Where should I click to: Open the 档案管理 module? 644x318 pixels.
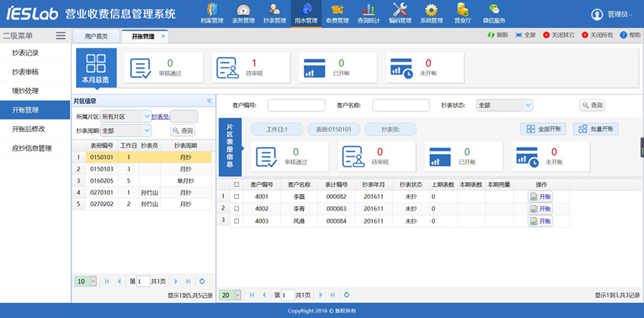click(213, 13)
